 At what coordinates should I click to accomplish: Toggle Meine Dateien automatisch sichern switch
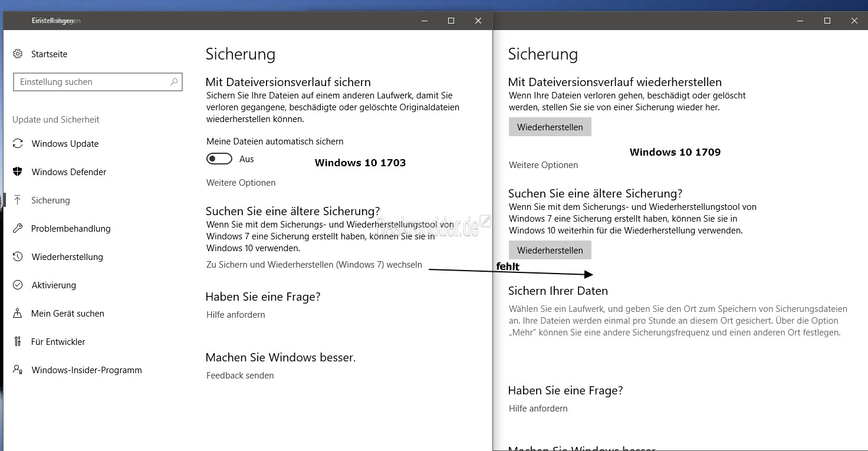[x=219, y=159]
